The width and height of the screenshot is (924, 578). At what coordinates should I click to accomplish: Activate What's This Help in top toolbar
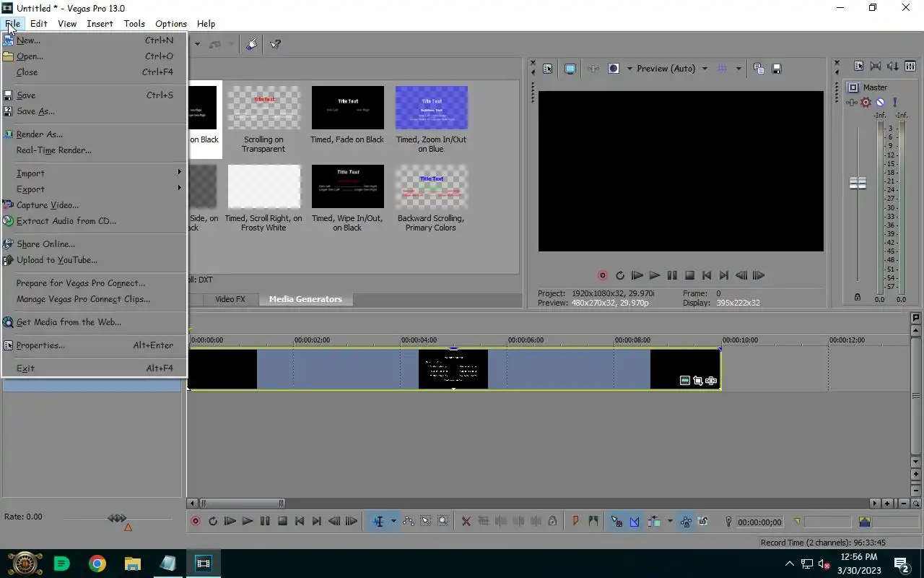(275, 44)
